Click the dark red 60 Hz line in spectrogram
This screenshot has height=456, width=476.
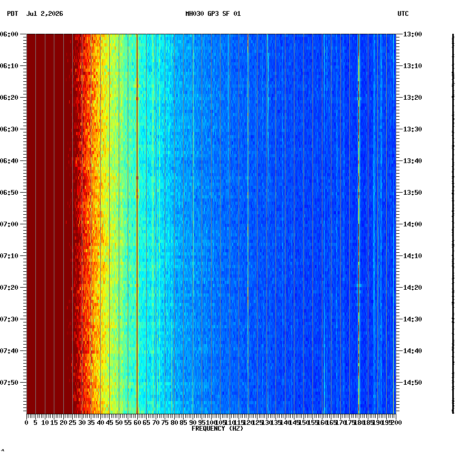tap(137, 224)
